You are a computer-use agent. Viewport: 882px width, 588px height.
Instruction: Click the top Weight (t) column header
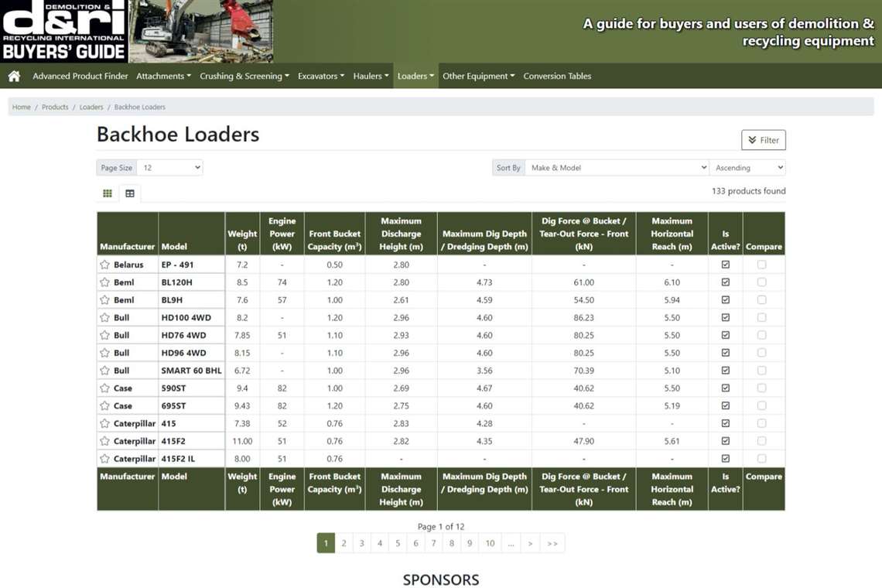(x=242, y=234)
